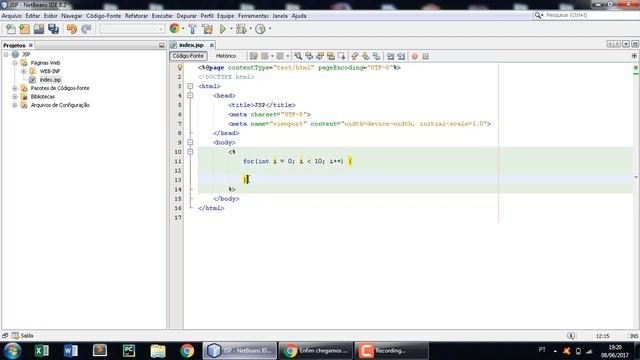640x360 pixels.
Task: Click the green Run Project arrow
Action: 223,29
